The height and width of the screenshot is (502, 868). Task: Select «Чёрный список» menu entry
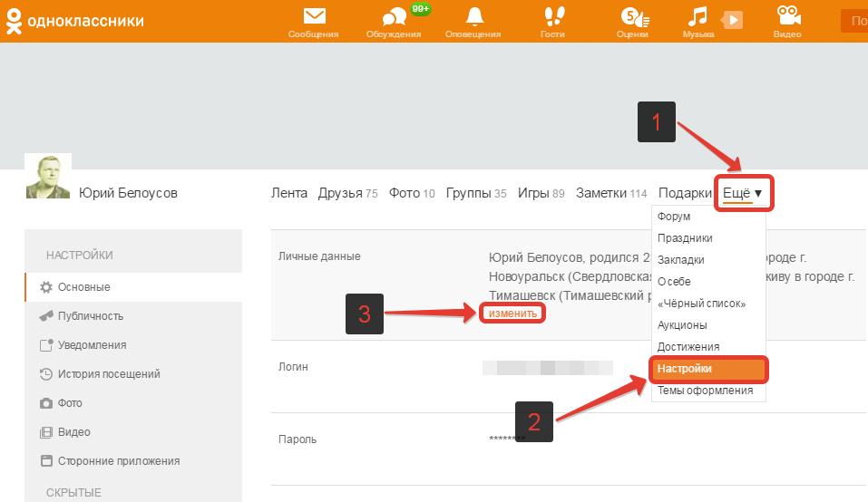pyautogui.click(x=701, y=304)
